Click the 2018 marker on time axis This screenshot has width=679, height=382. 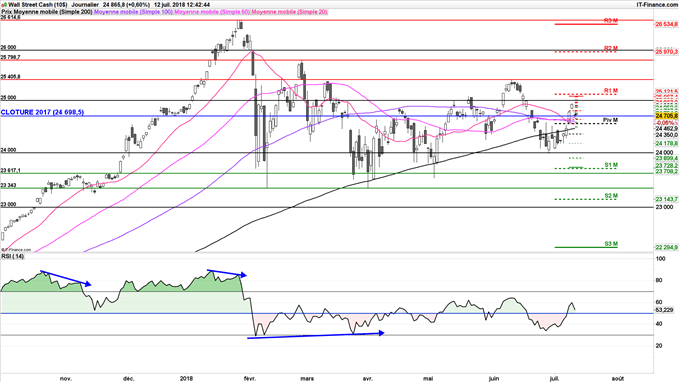pyautogui.click(x=186, y=379)
